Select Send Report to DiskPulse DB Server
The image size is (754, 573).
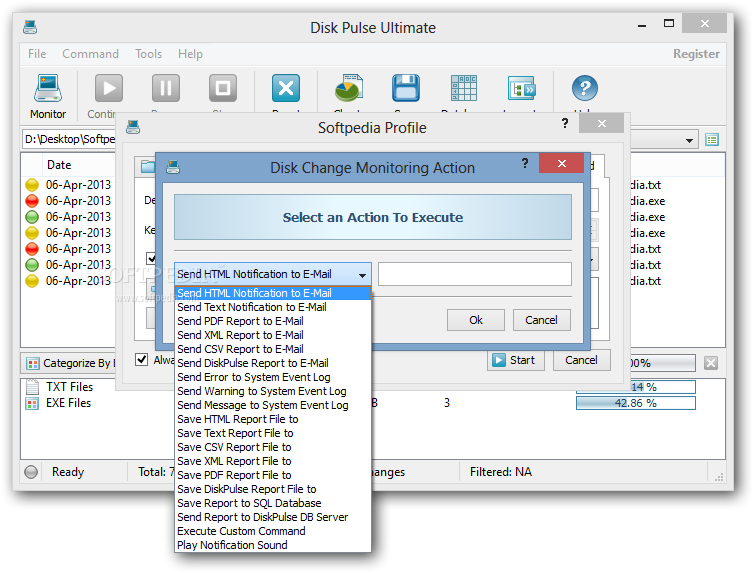coord(273,517)
